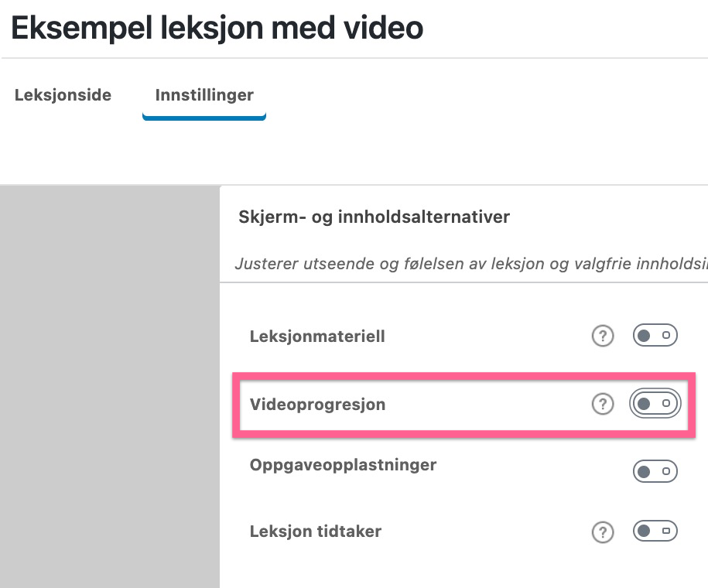Click the page title Eksempel leksjon med video
The height and width of the screenshot is (588, 708).
[x=217, y=29]
